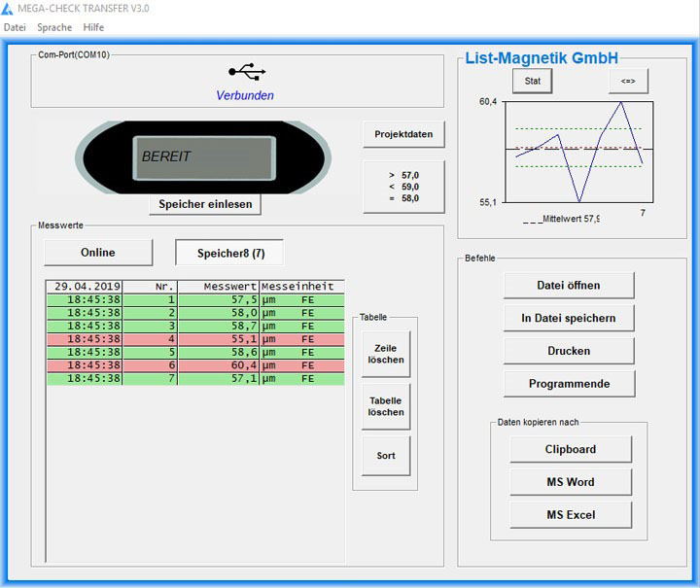Select row with Messwert 58,7
Viewport: 700px width, 588px height.
pyautogui.click(x=195, y=327)
